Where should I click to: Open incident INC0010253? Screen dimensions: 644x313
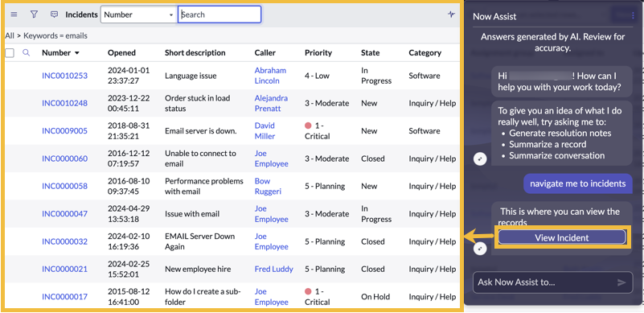coord(64,76)
